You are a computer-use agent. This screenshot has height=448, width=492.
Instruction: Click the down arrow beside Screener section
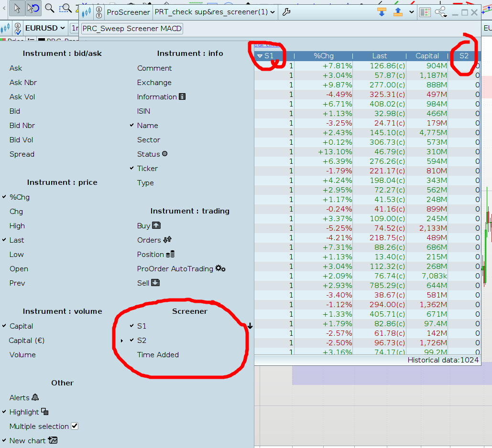point(250,326)
